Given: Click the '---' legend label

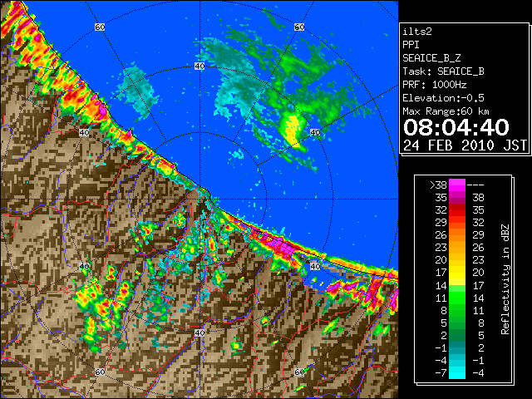Looking at the screenshot, I should [x=475, y=185].
